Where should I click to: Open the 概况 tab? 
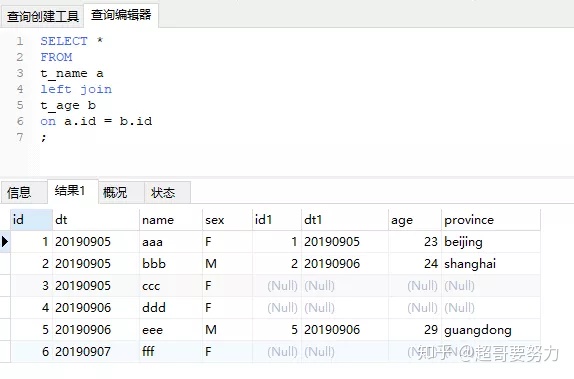[x=121, y=192]
